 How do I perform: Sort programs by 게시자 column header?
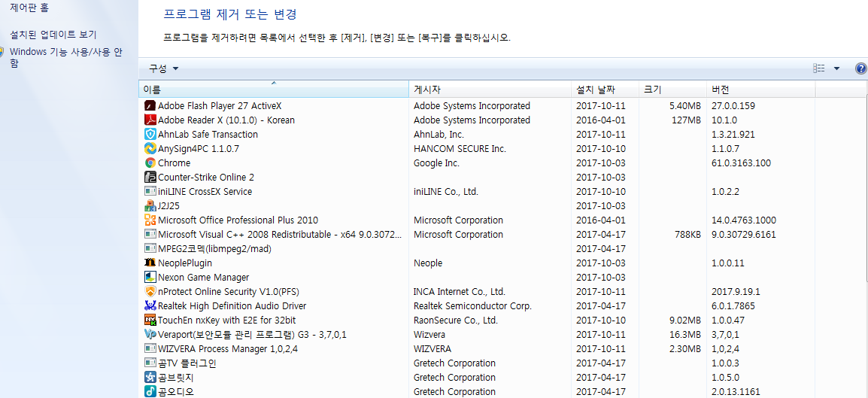490,90
